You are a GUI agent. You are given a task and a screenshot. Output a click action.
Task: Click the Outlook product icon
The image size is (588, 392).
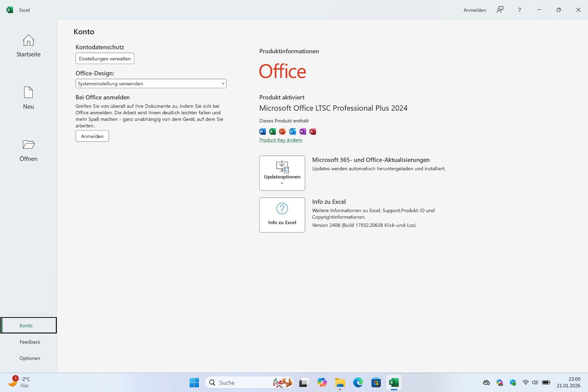tap(293, 131)
